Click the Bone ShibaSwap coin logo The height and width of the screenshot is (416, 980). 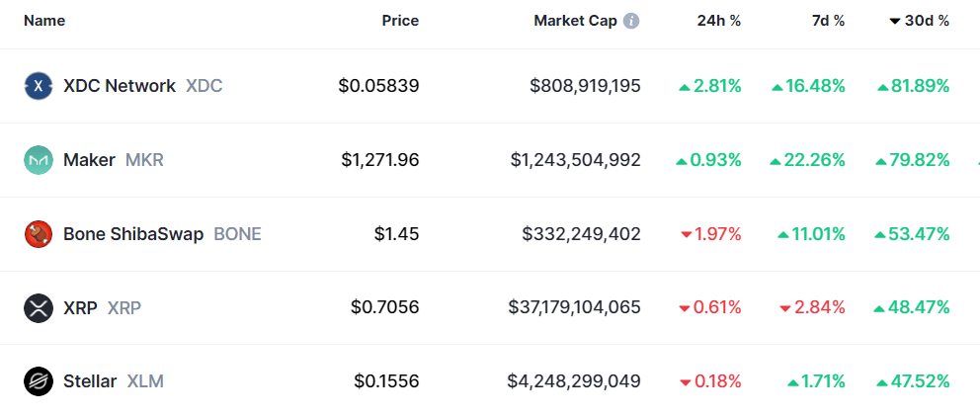(x=39, y=234)
